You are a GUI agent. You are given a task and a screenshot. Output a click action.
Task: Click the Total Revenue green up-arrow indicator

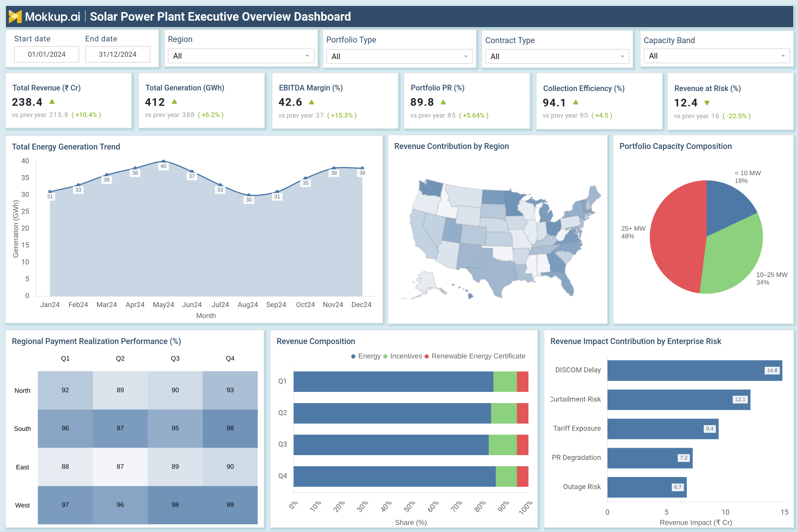point(52,101)
